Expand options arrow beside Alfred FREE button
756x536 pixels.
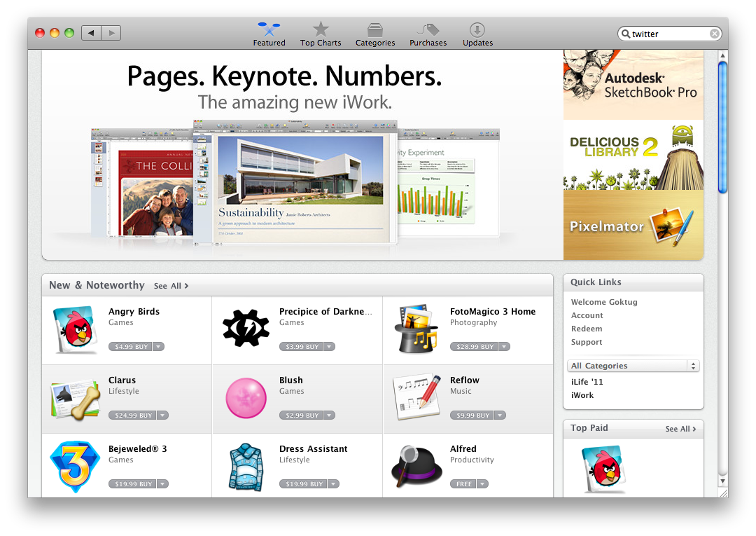click(x=482, y=484)
